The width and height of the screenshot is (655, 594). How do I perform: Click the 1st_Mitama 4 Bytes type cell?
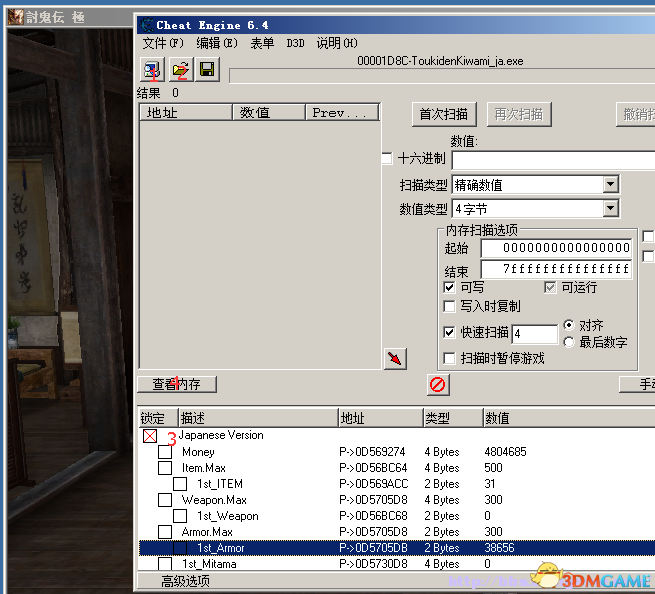(442, 564)
